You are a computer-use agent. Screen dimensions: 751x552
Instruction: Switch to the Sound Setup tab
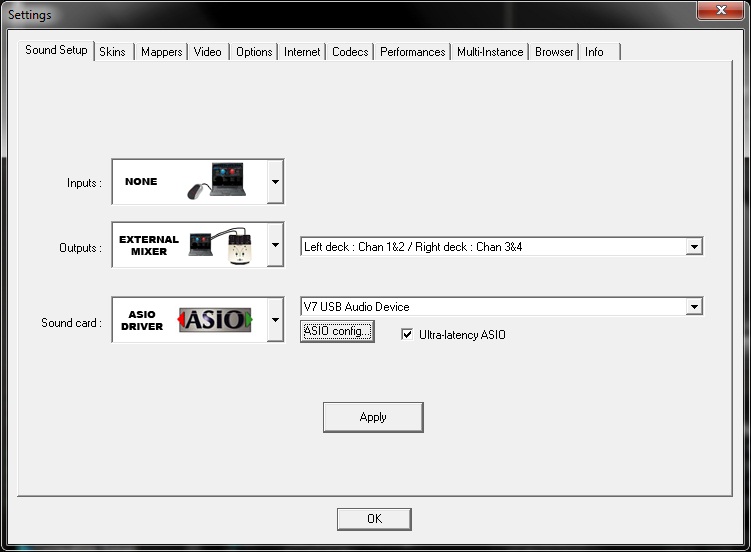pos(56,50)
